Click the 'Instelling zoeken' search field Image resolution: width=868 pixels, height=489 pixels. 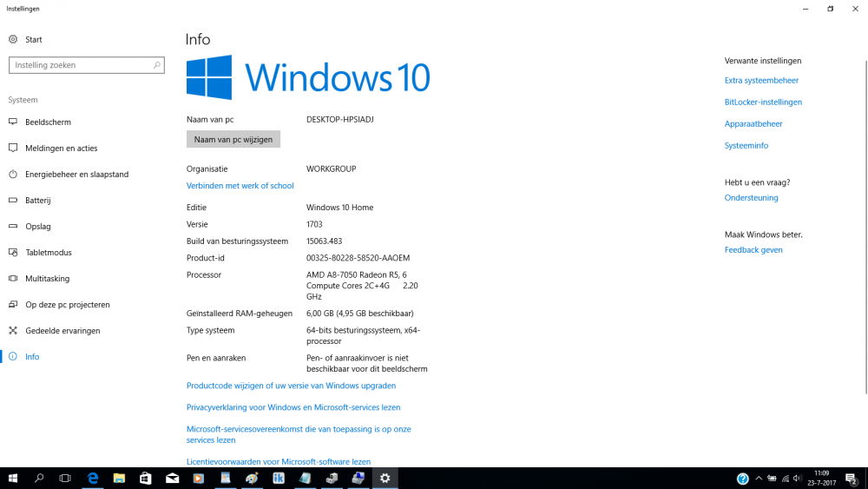(x=86, y=65)
